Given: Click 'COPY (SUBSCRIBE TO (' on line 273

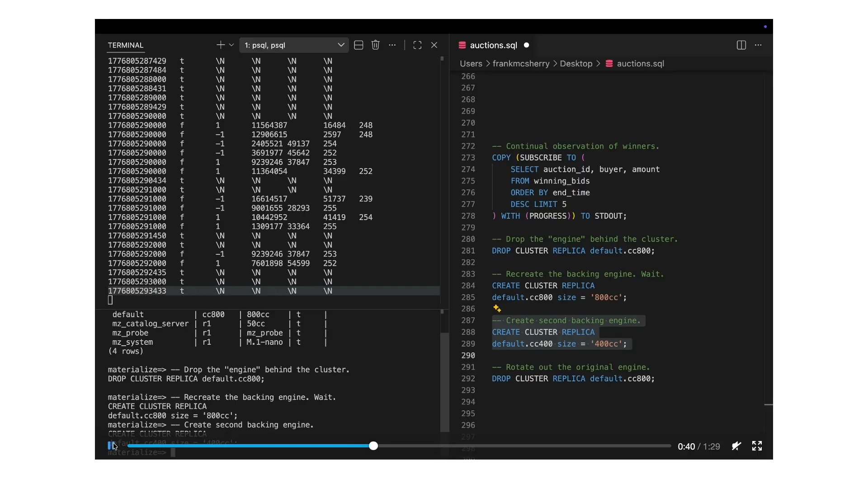Looking at the screenshot, I should [538, 158].
